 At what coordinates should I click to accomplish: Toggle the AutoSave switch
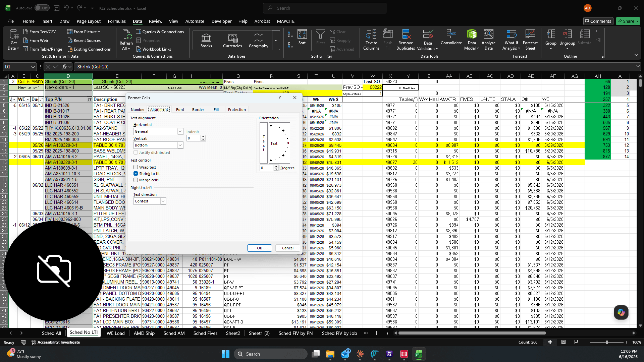point(42,8)
